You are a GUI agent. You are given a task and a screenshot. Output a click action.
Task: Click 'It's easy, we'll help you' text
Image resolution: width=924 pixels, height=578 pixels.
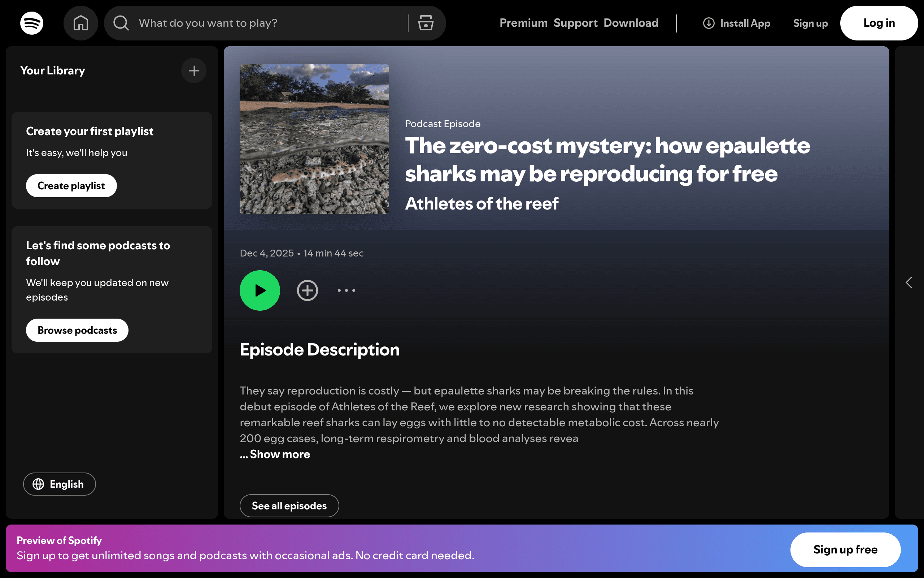(x=77, y=153)
